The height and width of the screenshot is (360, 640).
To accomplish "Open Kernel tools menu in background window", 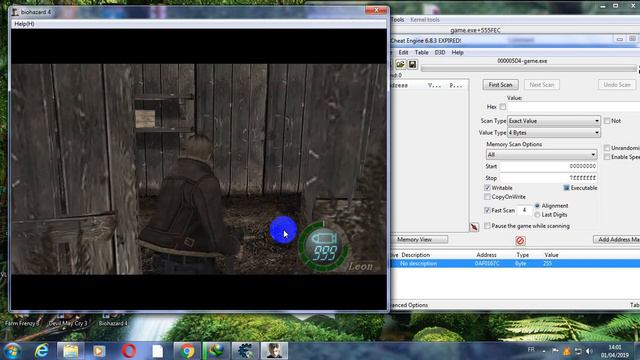I will click(x=425, y=20).
